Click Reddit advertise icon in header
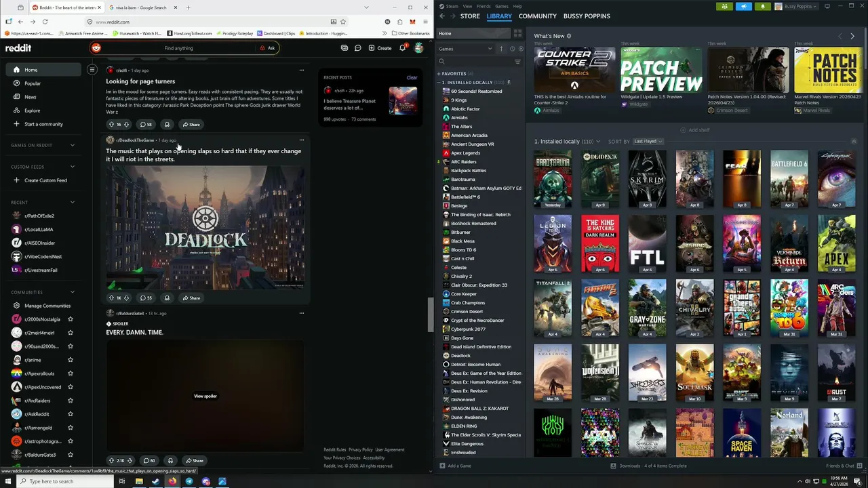 click(344, 48)
